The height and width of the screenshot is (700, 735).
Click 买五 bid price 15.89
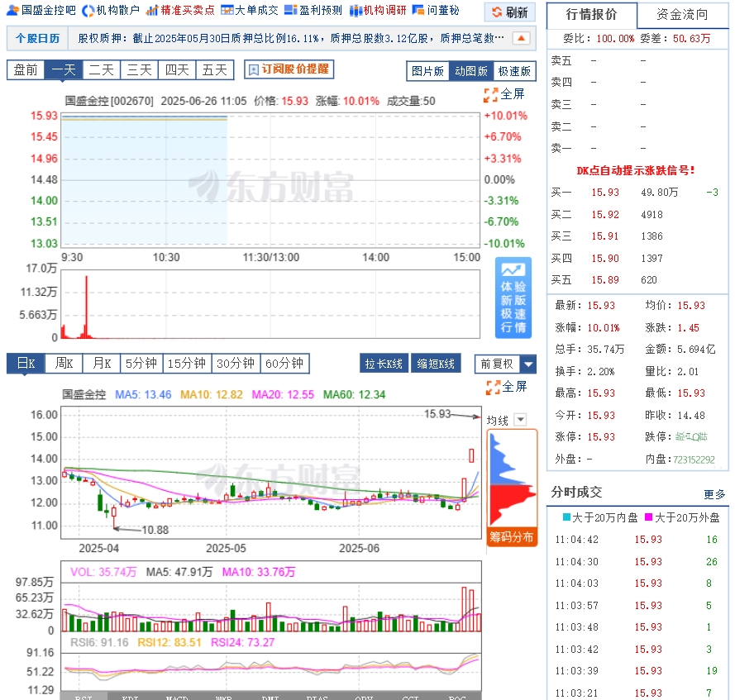click(x=605, y=280)
